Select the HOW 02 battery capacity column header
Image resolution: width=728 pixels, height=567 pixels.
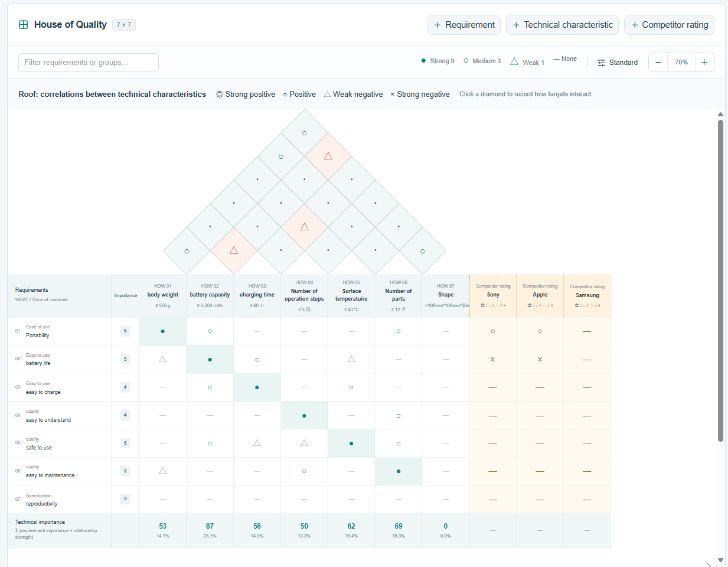210,295
